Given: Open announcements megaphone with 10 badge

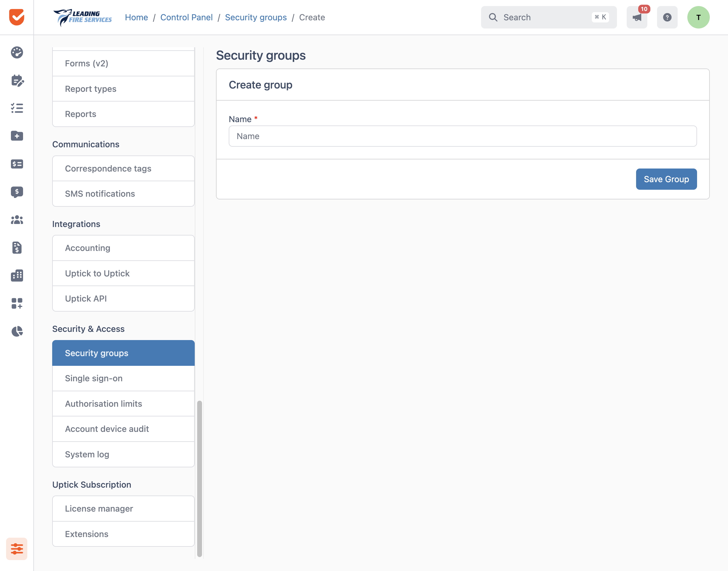Looking at the screenshot, I should [637, 17].
